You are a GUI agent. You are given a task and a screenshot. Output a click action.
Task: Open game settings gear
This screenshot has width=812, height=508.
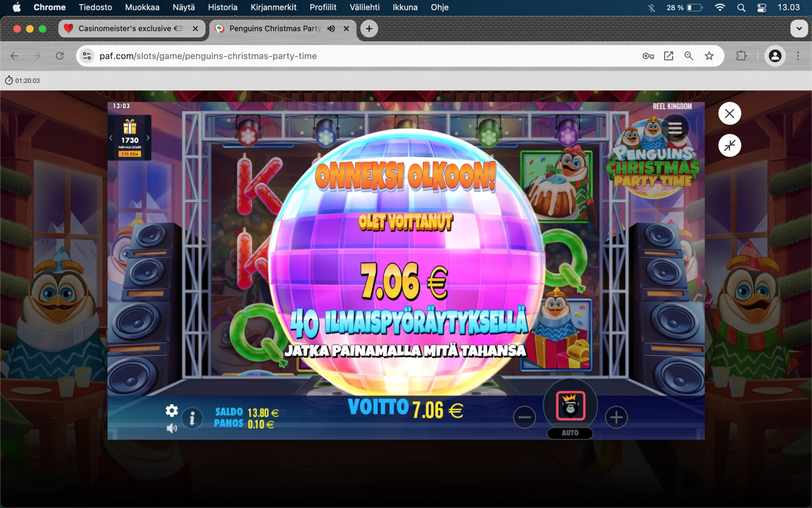click(172, 410)
